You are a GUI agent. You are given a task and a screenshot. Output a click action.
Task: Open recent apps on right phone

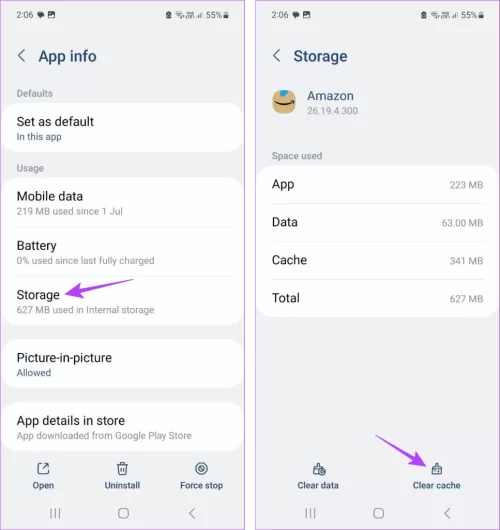pos(310,513)
